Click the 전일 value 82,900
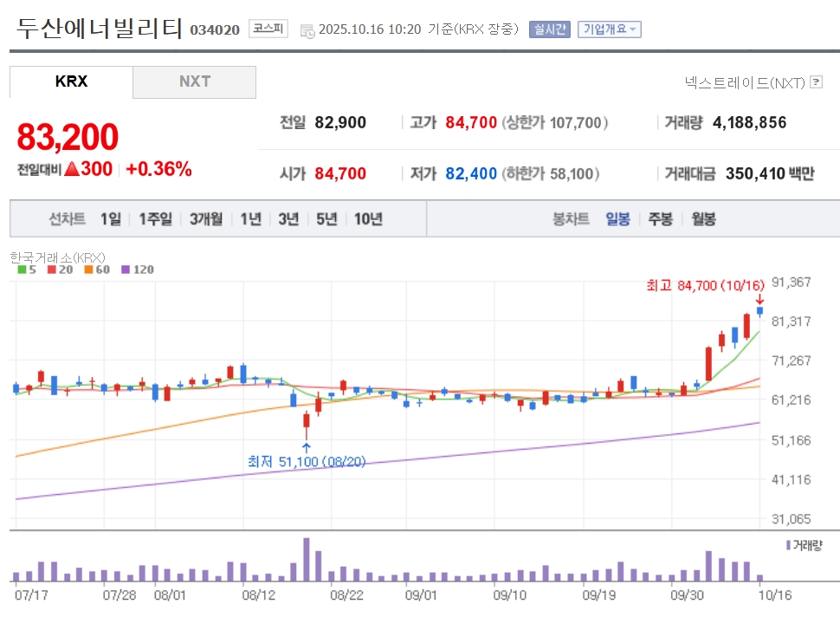This screenshot has width=840, height=624. tap(340, 123)
